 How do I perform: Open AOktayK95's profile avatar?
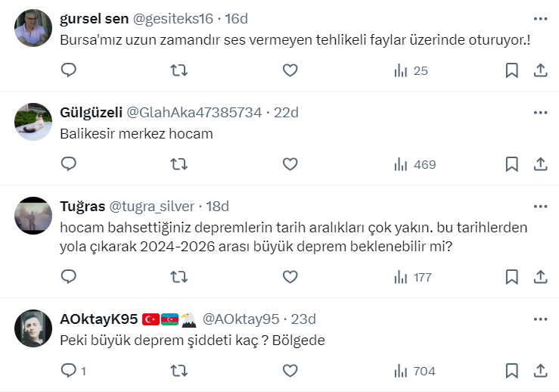pyautogui.click(x=33, y=328)
